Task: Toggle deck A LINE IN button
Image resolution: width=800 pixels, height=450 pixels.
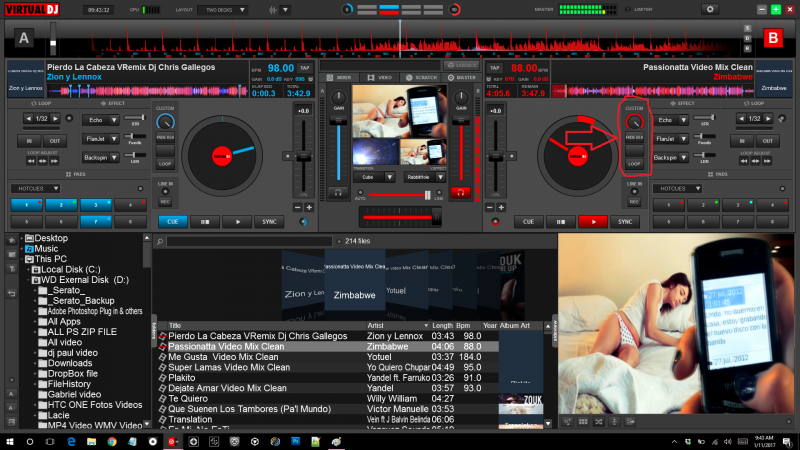Action: (165, 191)
